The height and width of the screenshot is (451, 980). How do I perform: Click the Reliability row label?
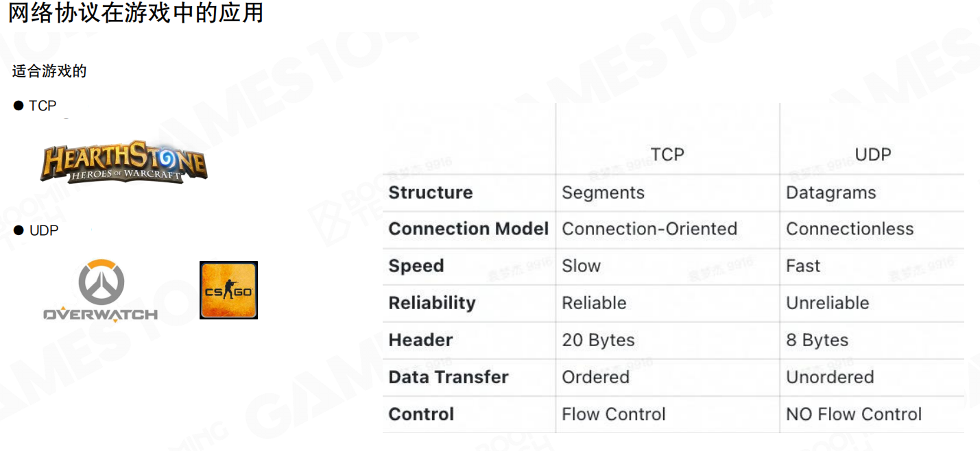pos(431,303)
